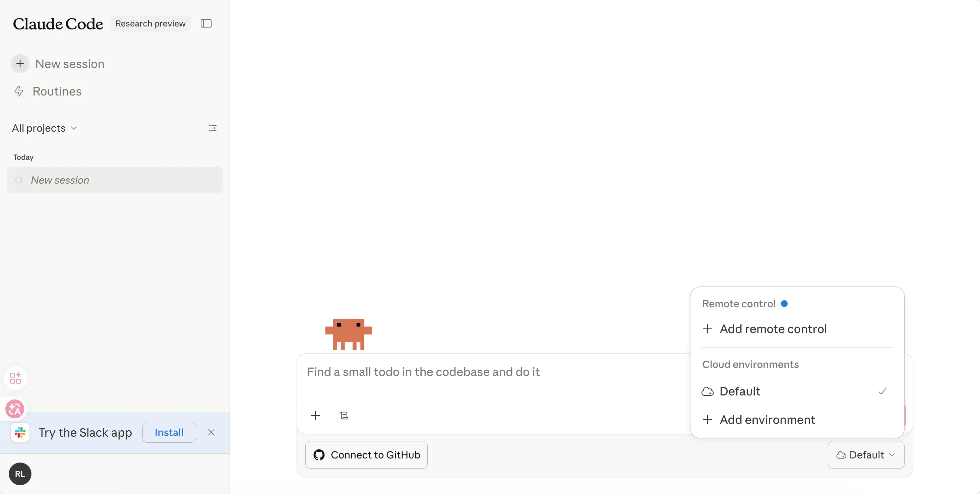Collapse the sidebar panel icon

206,23
